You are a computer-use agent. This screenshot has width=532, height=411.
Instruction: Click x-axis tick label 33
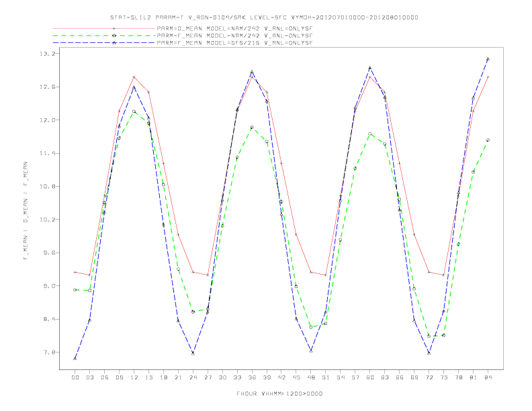coord(237,377)
